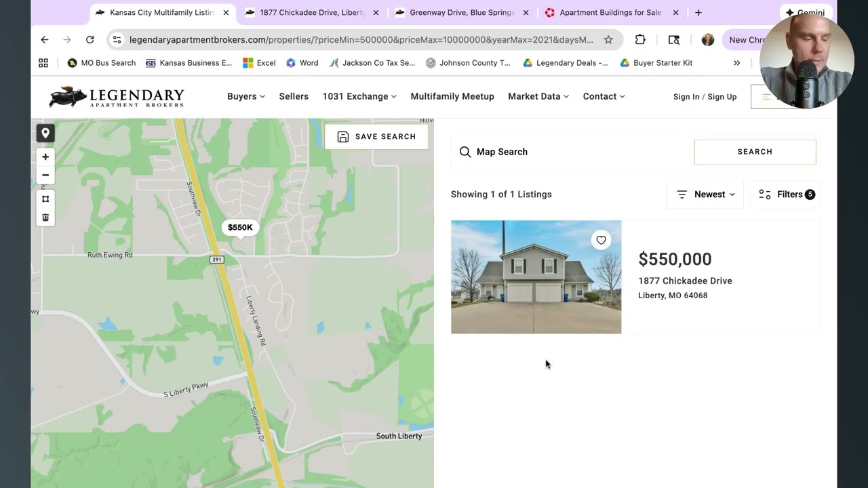Bookmark this page with the star icon
The image size is (868, 488).
[x=608, y=40]
